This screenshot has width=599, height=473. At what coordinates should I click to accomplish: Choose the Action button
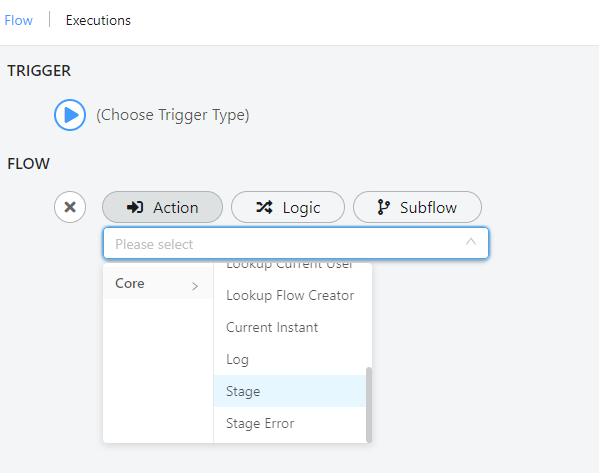162,207
